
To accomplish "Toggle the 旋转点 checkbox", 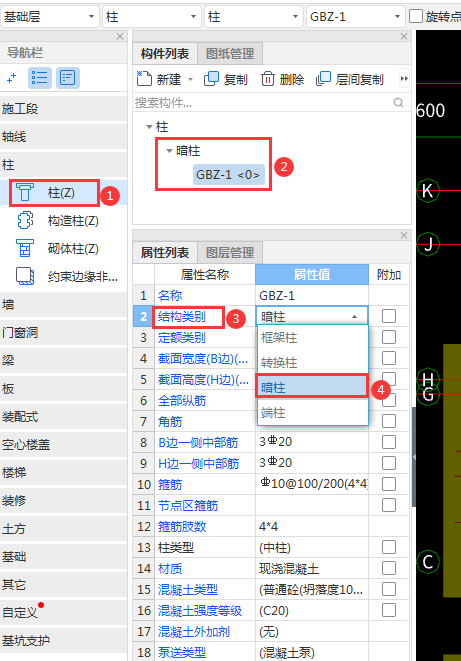I will [x=416, y=16].
